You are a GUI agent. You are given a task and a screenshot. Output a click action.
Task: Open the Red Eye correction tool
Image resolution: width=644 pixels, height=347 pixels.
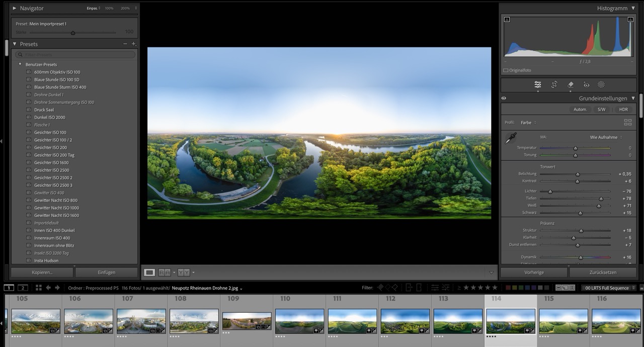click(586, 84)
